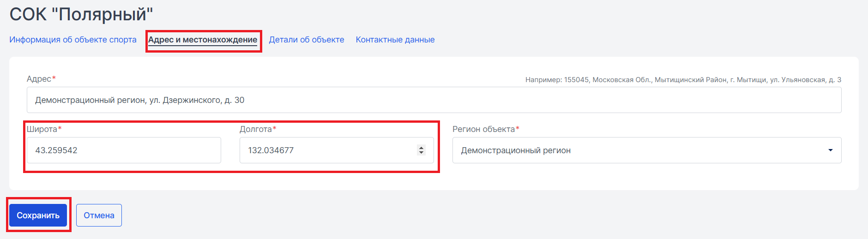
Task: Click the Долгота field label
Action: (256, 129)
